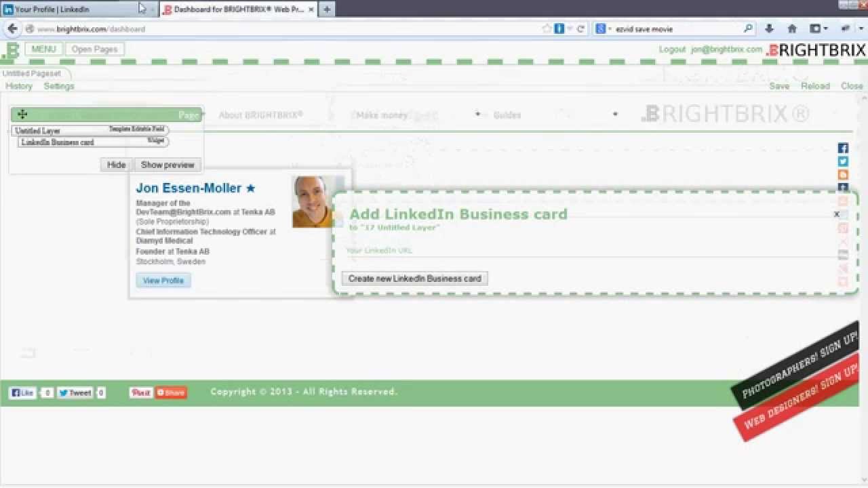Click the Pin it button in footer
This screenshot has width=868, height=488.
tap(141, 392)
